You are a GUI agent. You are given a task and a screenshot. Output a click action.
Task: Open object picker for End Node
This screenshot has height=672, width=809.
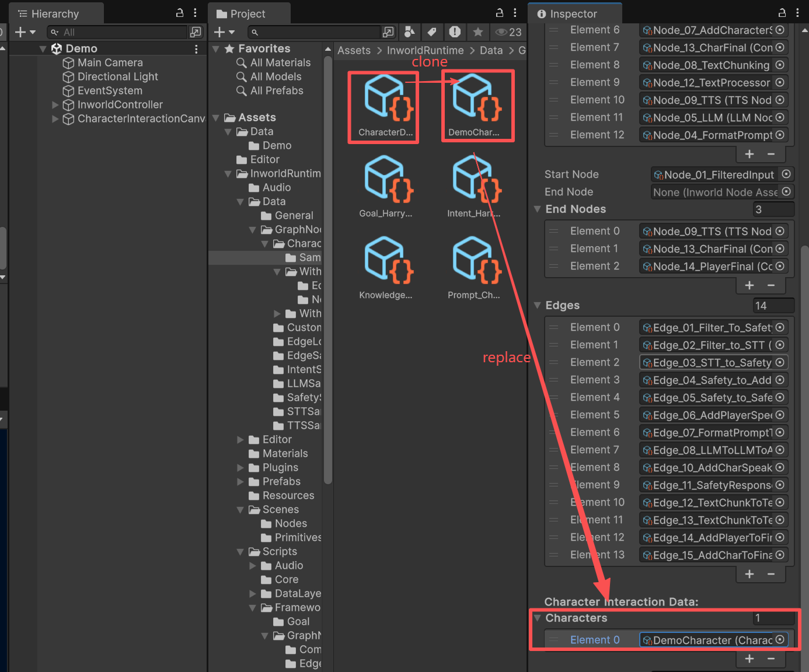coord(786,192)
